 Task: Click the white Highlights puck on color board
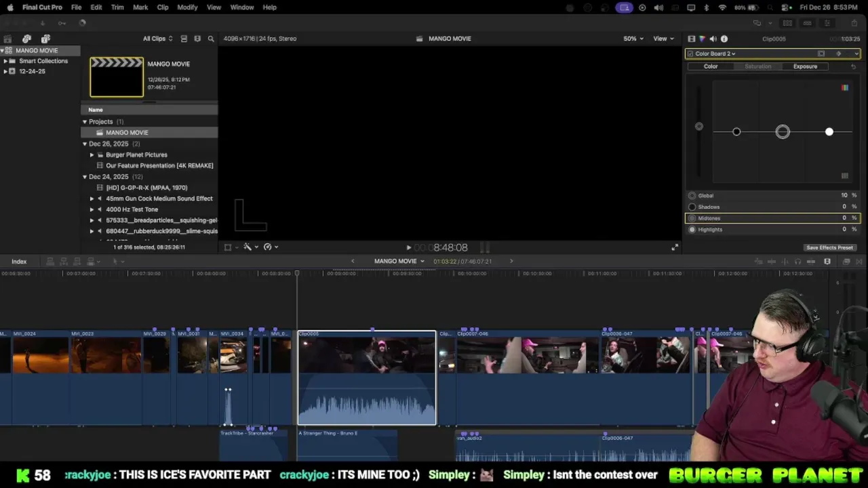click(829, 131)
